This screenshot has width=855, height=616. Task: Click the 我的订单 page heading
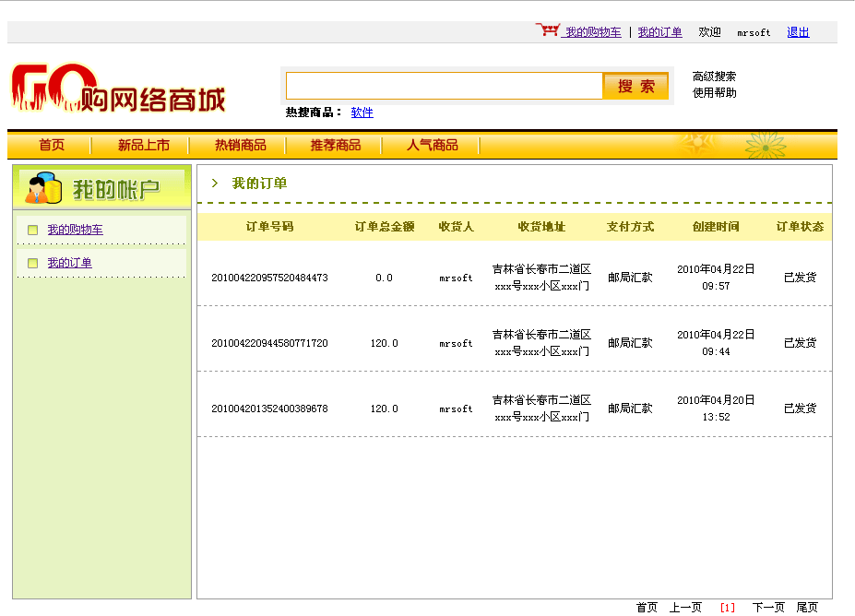tap(259, 184)
